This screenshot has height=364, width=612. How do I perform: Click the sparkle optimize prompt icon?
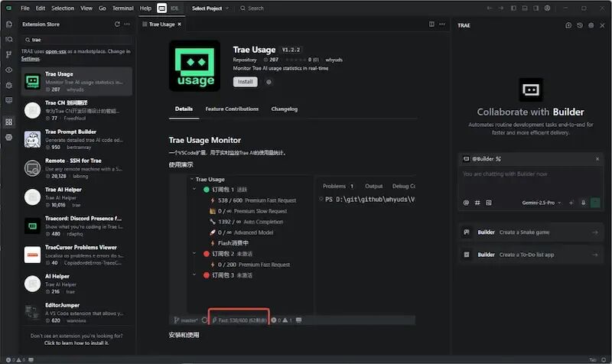(571, 203)
